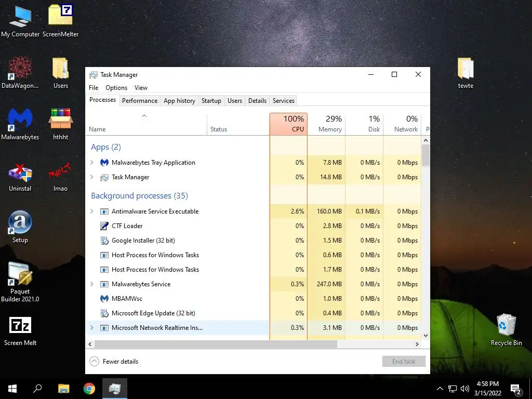This screenshot has height=399, width=532.
Task: Click the Task Manager process row icon
Action: [x=104, y=177]
